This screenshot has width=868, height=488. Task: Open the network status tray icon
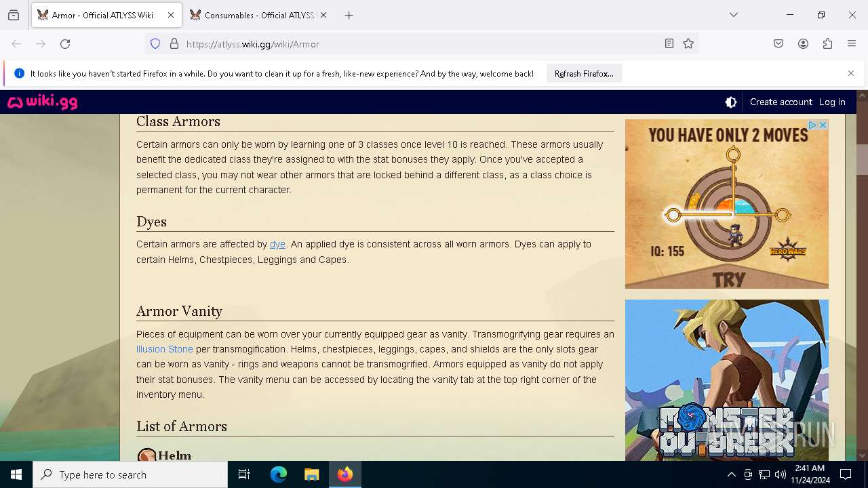(x=764, y=474)
